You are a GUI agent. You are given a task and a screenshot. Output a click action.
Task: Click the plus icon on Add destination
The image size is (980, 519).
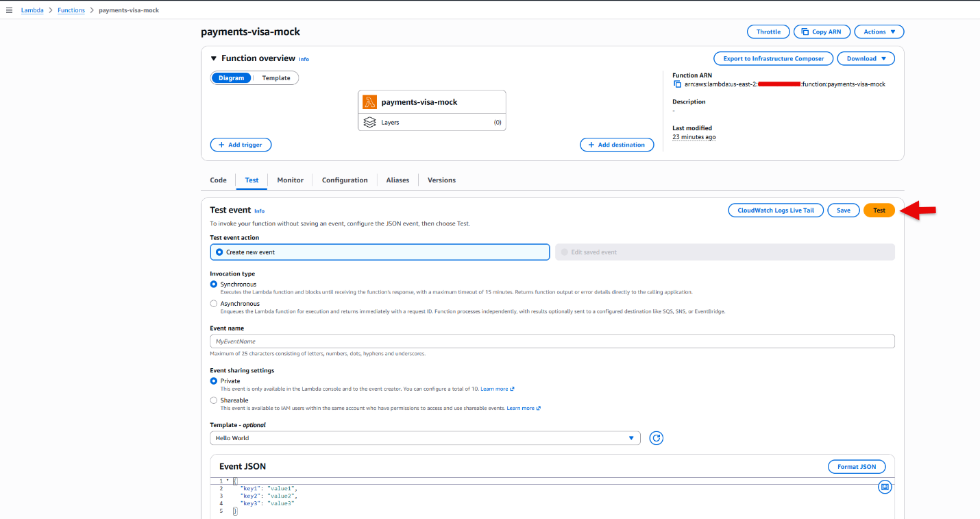591,145
